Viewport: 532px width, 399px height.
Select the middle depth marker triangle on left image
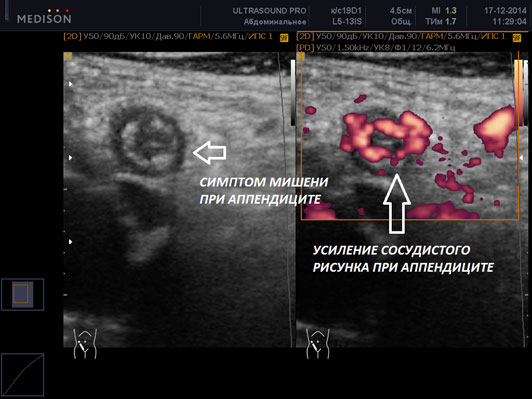tap(70, 158)
